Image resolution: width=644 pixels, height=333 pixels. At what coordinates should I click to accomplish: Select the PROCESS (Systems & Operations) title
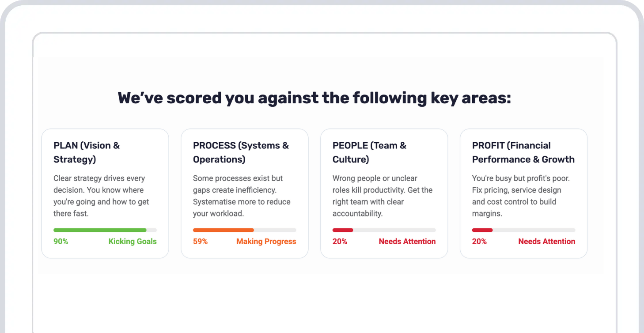241,152
